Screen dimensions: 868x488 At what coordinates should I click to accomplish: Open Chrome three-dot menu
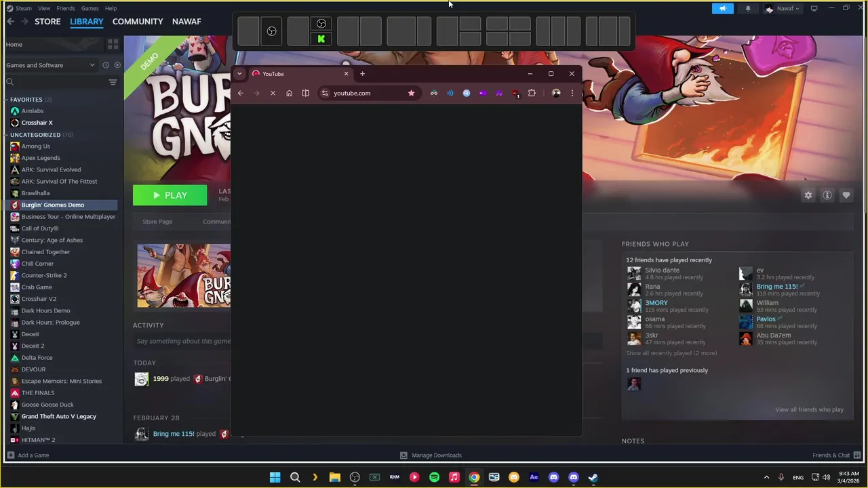pyautogui.click(x=572, y=93)
